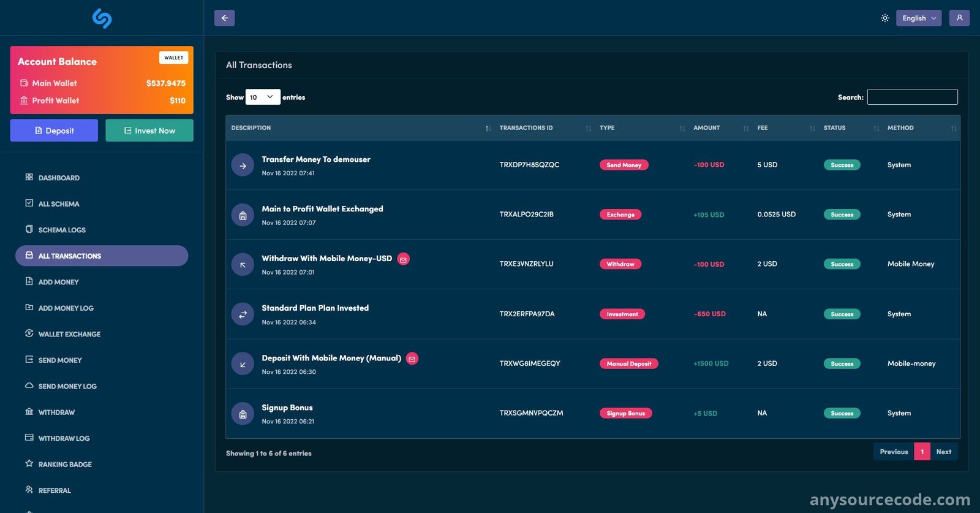This screenshot has height=513, width=980.
Task: Click message icon beside Withdraw With Mobile Money-USD
Action: point(404,259)
